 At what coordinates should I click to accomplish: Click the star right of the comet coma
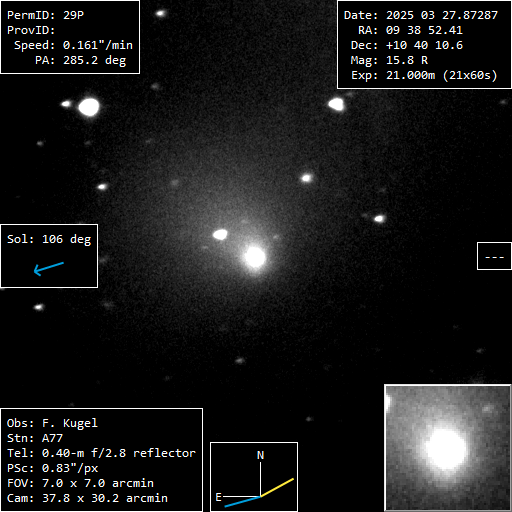(x=379, y=219)
